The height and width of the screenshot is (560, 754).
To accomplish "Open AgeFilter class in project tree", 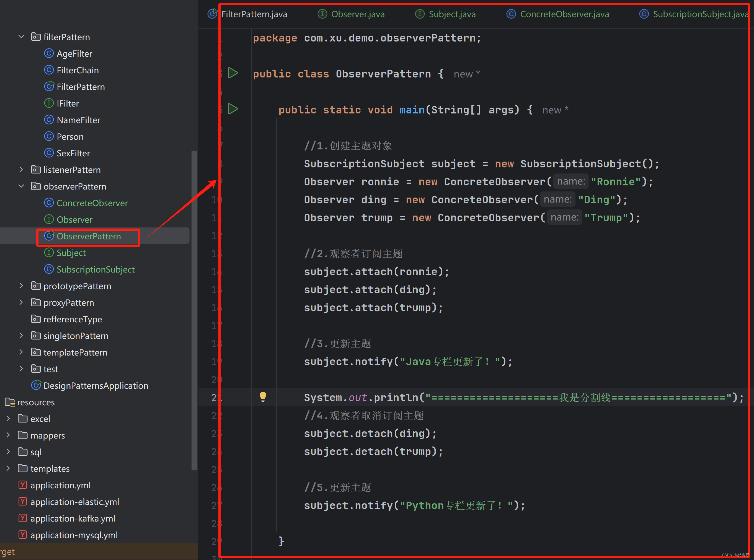I will (x=74, y=54).
